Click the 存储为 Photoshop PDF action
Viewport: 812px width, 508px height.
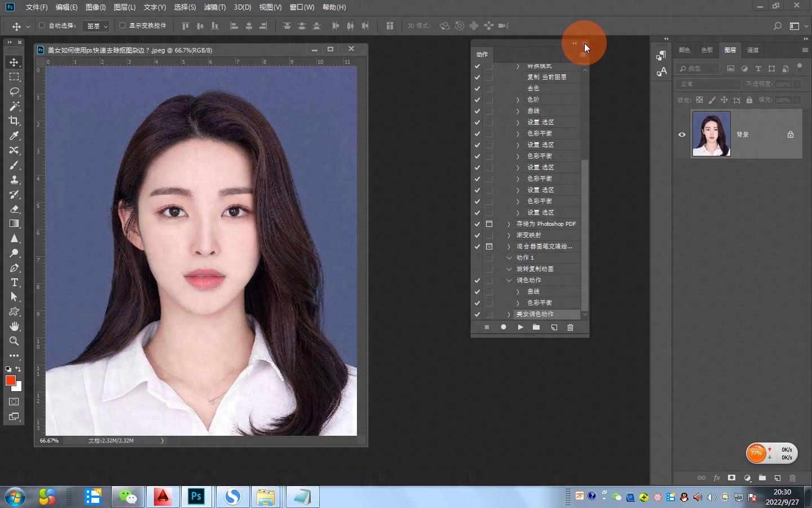click(x=546, y=224)
